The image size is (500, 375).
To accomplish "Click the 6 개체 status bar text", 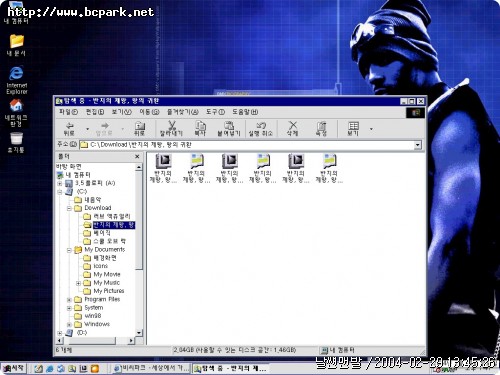I will click(x=64, y=350).
